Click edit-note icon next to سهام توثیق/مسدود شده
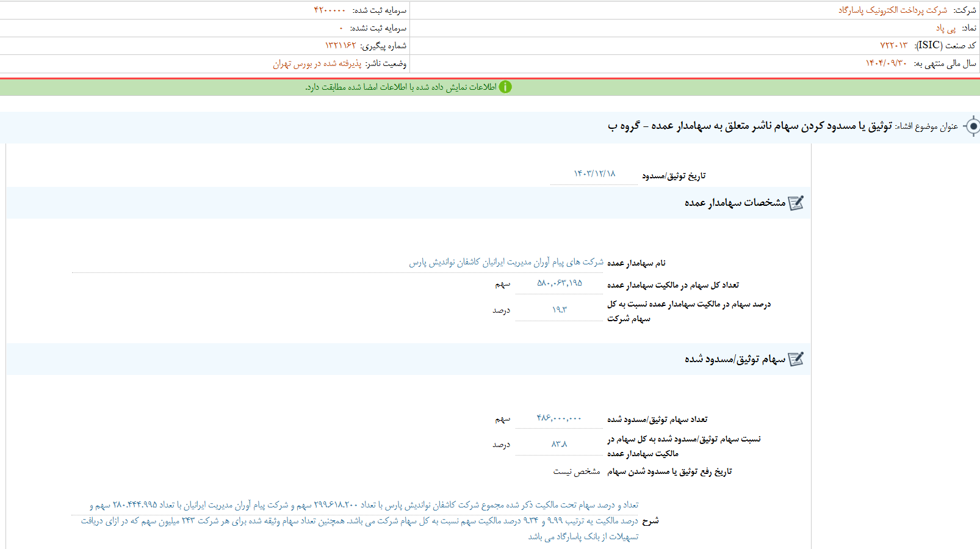This screenshot has height=549, width=980. point(796,359)
